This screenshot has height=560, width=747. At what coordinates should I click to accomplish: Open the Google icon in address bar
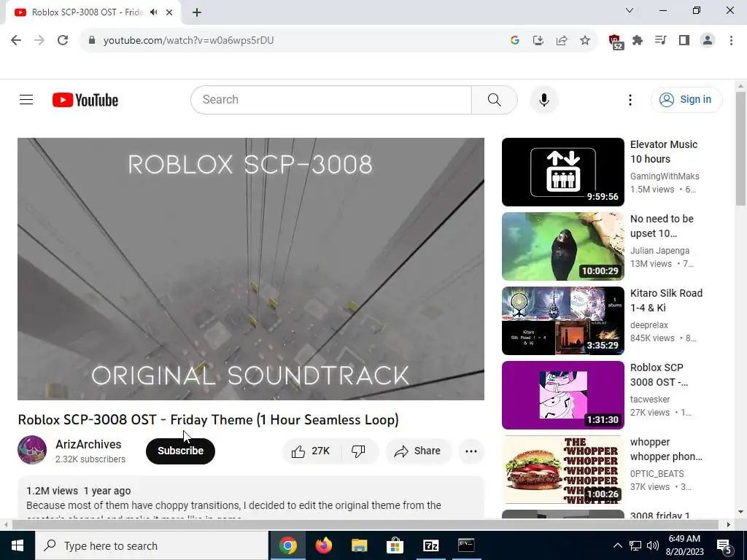[514, 41]
